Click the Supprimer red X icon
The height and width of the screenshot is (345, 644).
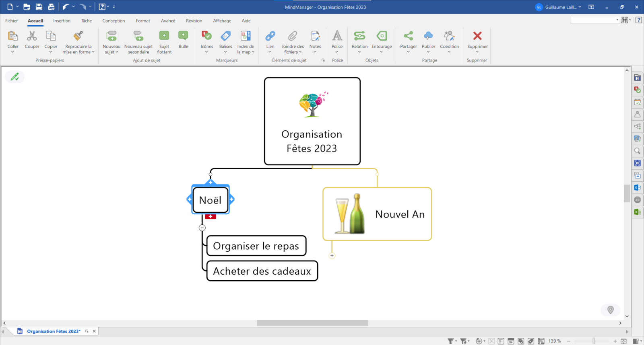click(477, 36)
